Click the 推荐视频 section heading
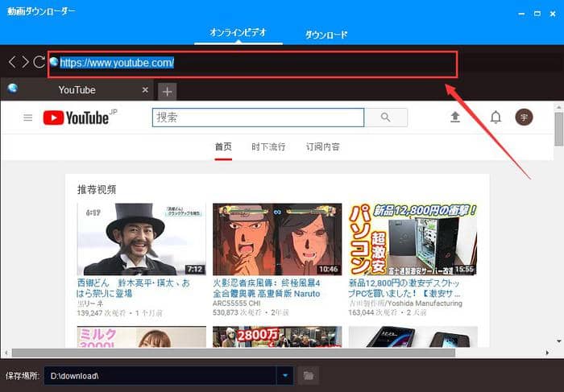The width and height of the screenshot is (564, 392). pyautogui.click(x=97, y=189)
